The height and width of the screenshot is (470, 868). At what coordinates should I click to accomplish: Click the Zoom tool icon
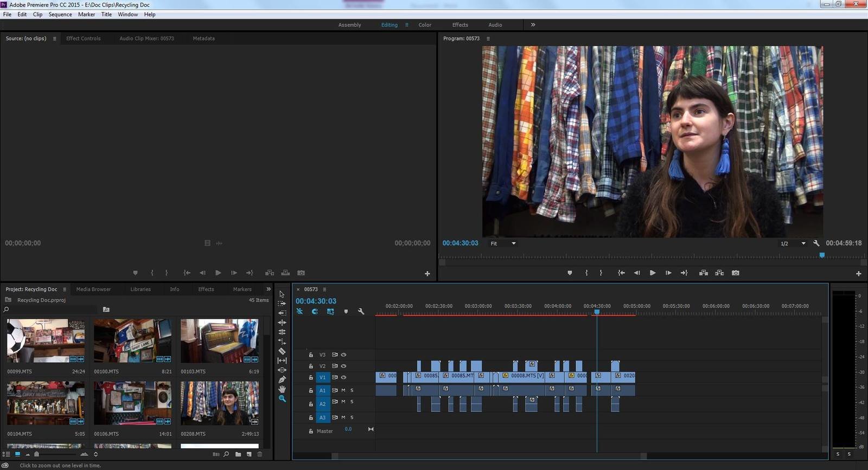(x=282, y=398)
